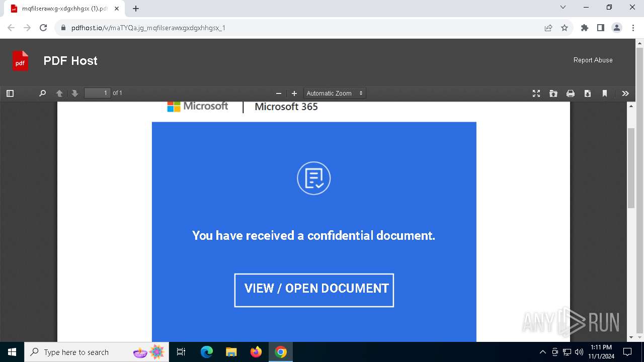Bookmark this page with star
This screenshot has height=362, width=644.
click(565, 28)
